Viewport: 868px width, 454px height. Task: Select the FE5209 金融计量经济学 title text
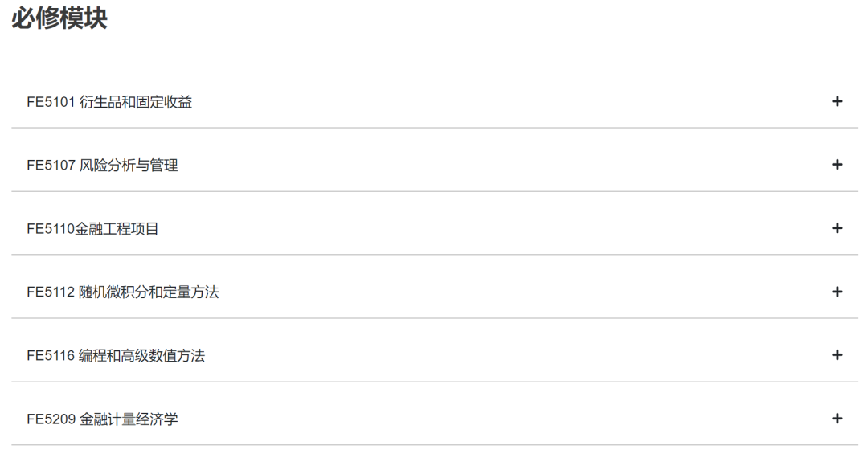pyautogui.click(x=102, y=419)
